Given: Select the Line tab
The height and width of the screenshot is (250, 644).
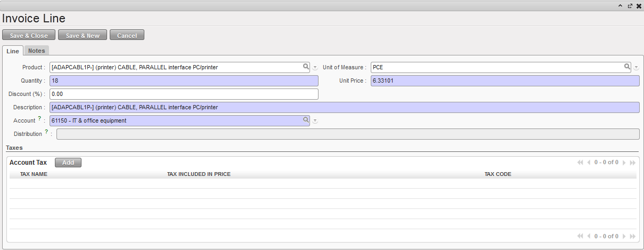Looking at the screenshot, I should tap(13, 51).
